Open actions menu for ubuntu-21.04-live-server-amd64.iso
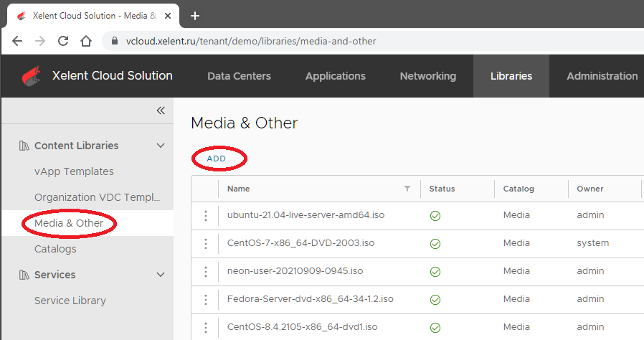The image size is (644, 340). [x=206, y=216]
